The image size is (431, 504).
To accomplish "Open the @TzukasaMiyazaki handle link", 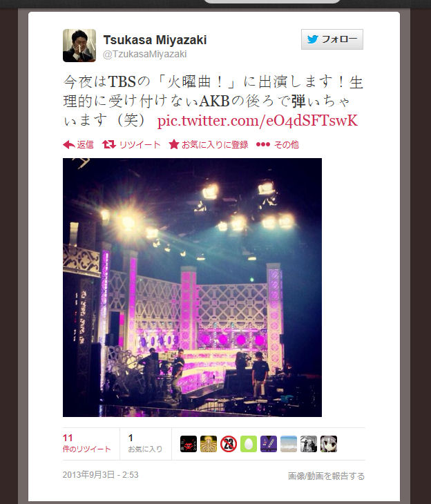I will pyautogui.click(x=145, y=54).
